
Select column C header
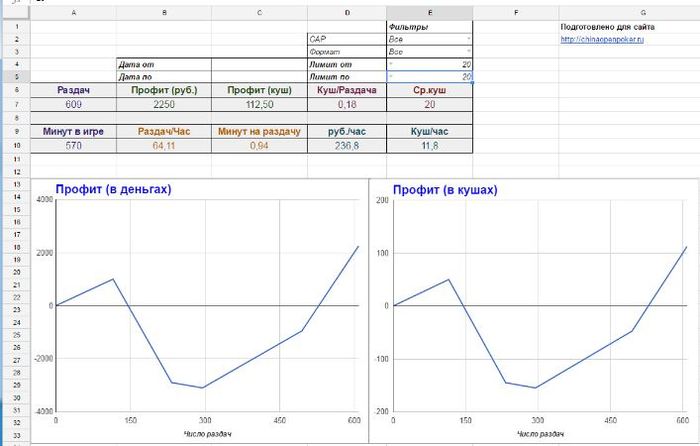259,13
